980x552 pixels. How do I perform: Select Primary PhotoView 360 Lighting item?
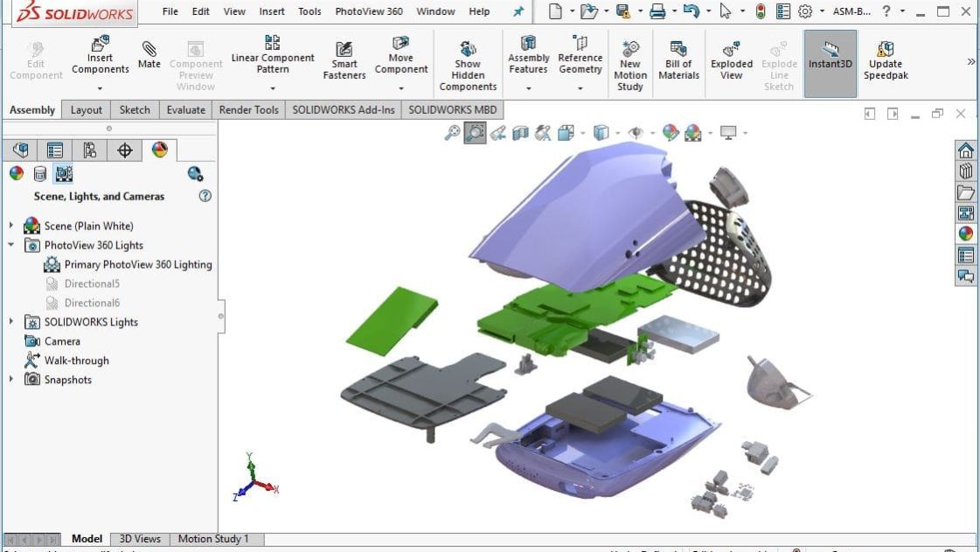pos(137,264)
